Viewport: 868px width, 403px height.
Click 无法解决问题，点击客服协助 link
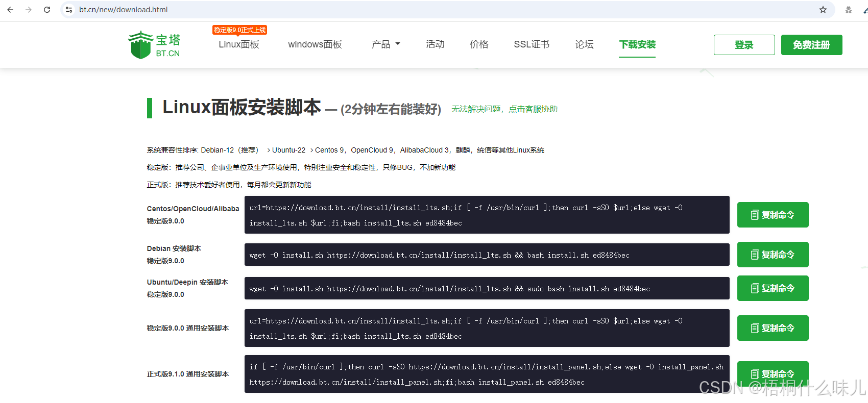[x=504, y=109]
